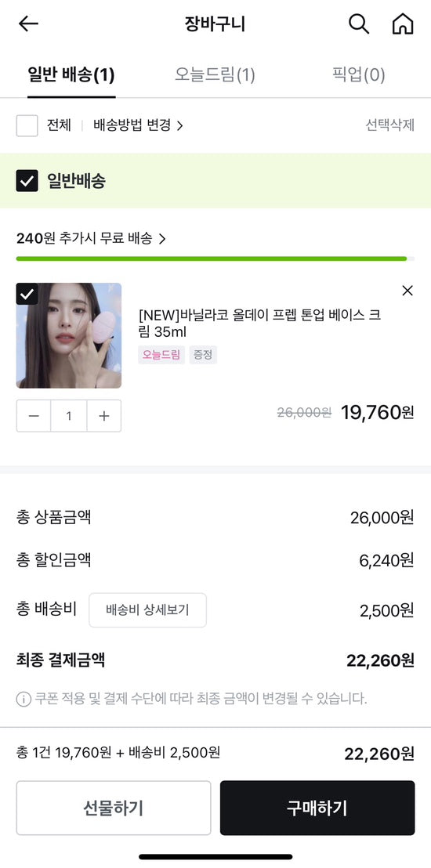Decrease quantity with the minus button
The height and width of the screenshot is (868, 431).
pyautogui.click(x=34, y=416)
